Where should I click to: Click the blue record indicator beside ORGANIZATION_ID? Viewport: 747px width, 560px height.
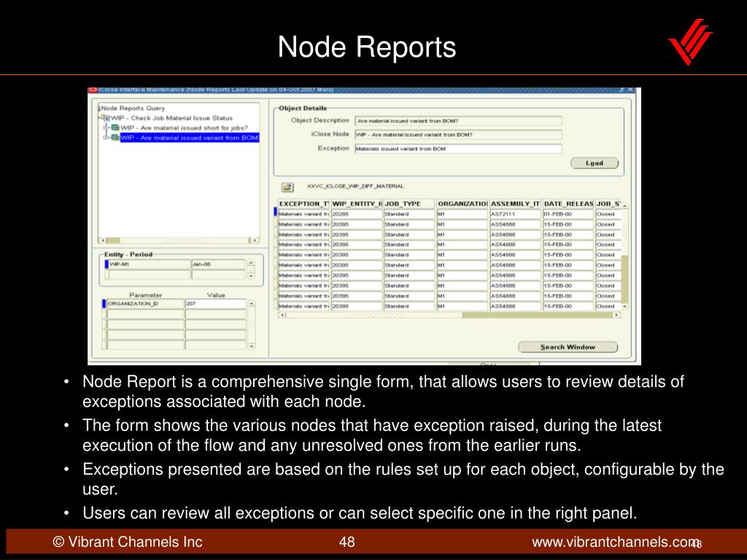[104, 303]
